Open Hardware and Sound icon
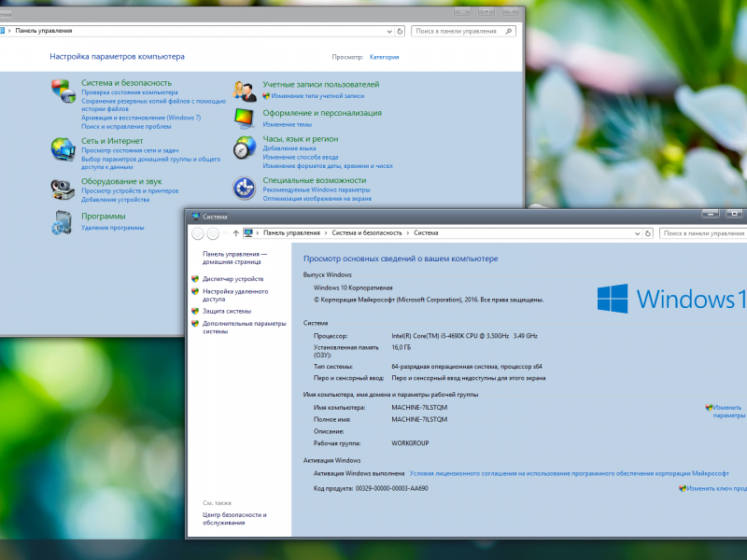The width and height of the screenshot is (747, 560). point(63,189)
